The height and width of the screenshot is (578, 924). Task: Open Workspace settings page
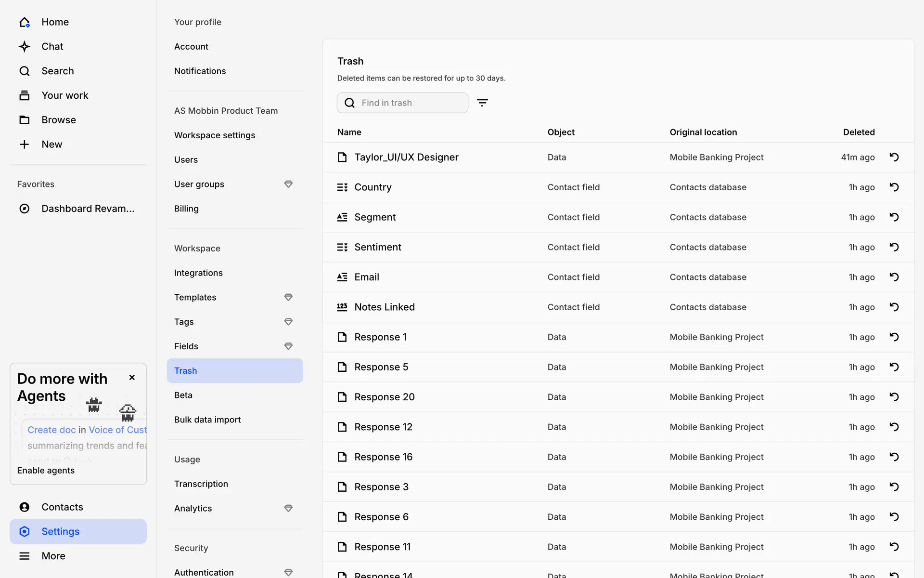(215, 135)
